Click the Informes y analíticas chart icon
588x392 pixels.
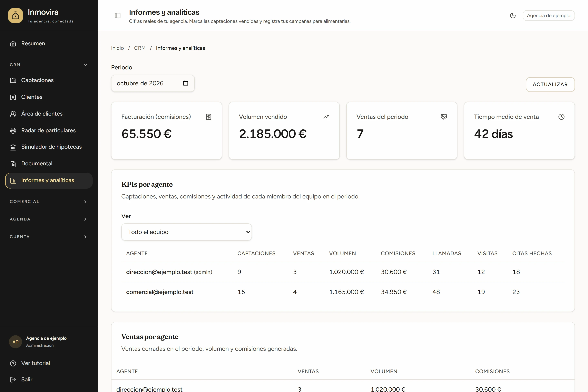[x=13, y=180]
